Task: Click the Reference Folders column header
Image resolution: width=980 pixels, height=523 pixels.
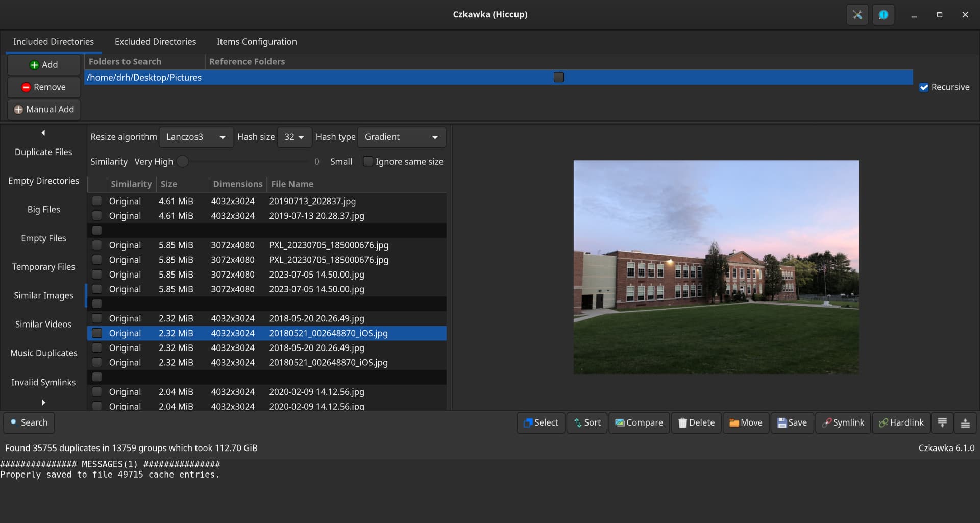Action: (x=558, y=61)
